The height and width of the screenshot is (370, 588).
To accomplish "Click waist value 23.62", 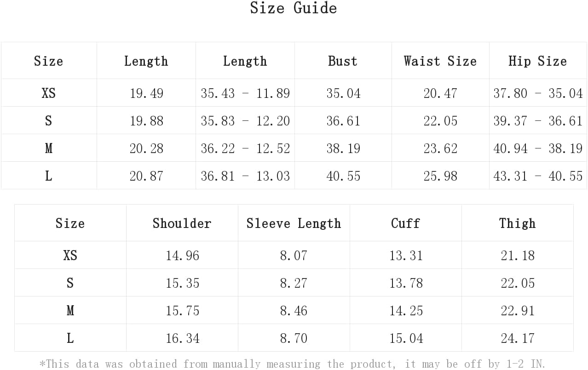I will (440, 148).
